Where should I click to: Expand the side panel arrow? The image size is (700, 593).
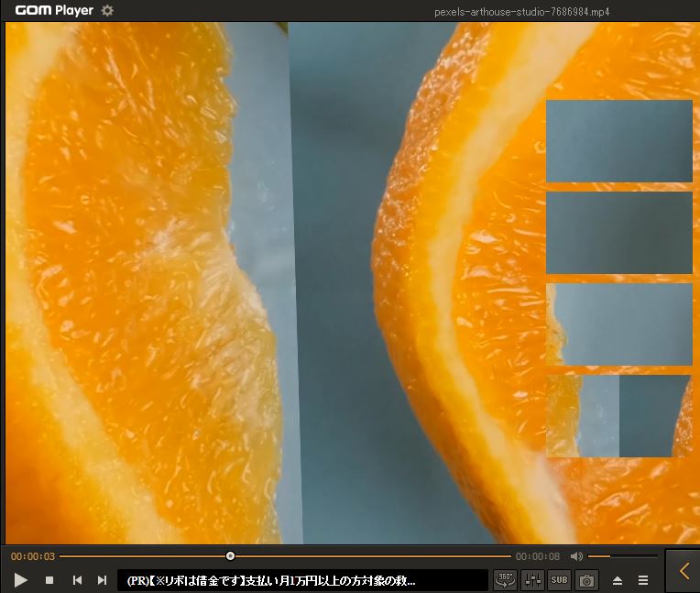(684, 571)
